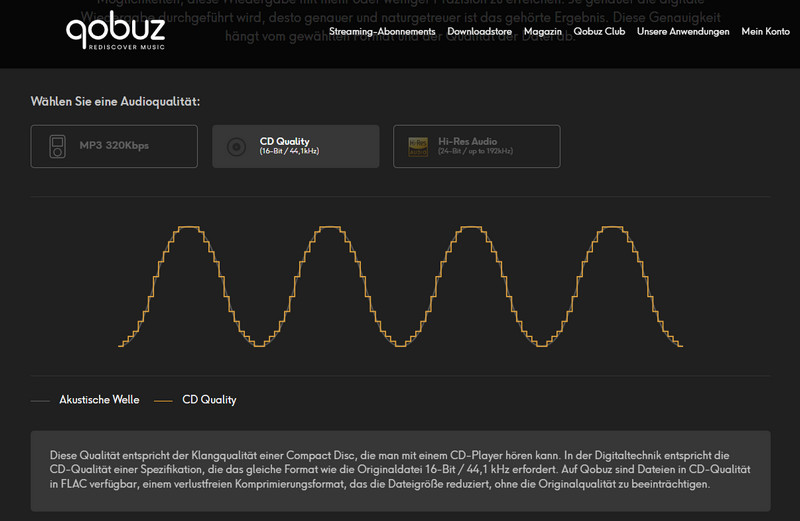Click the gray Akustische Welle legend line

click(x=40, y=401)
